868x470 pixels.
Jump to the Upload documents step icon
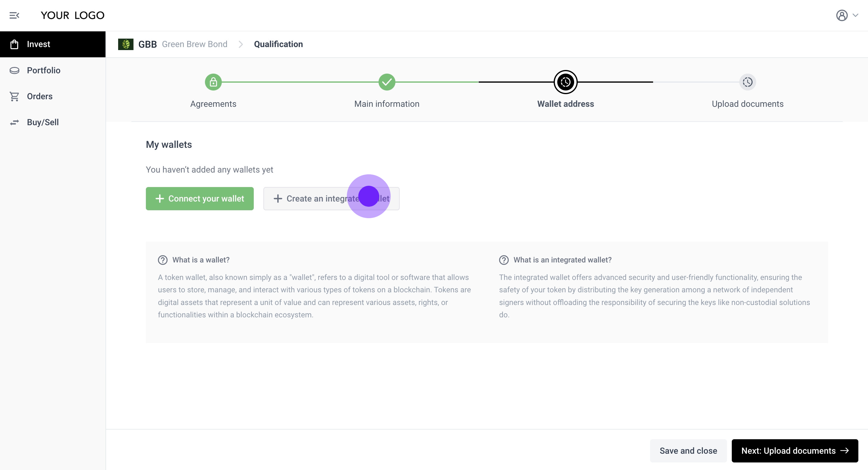point(747,82)
